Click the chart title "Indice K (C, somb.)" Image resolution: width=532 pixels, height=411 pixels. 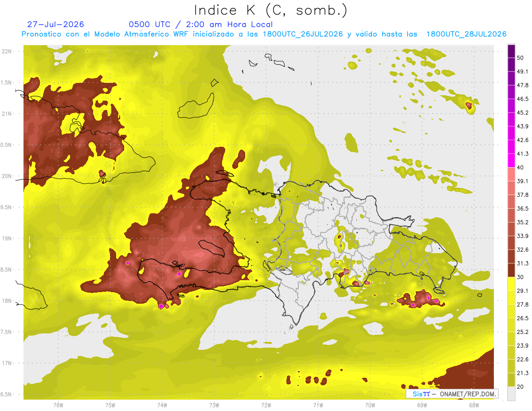[271, 10]
